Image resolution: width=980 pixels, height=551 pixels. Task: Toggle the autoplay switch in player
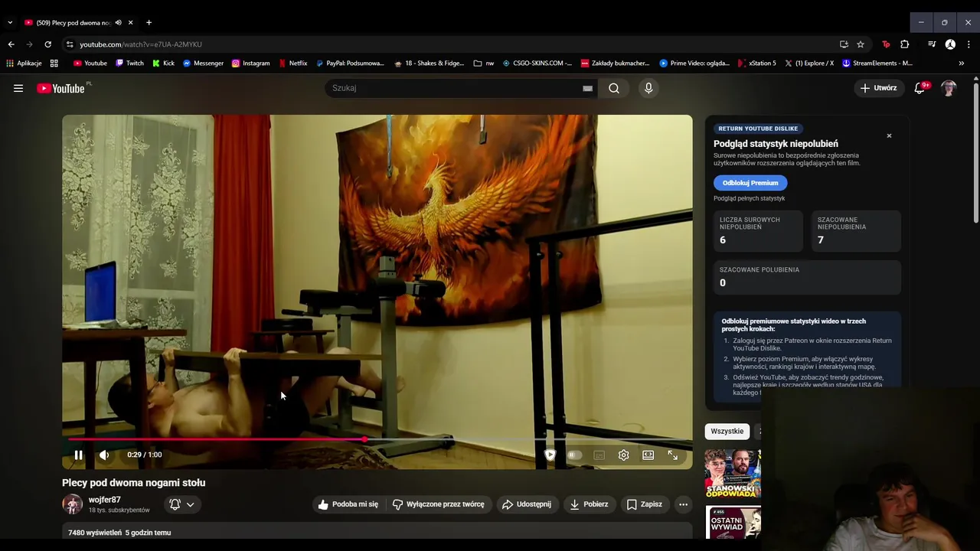(x=574, y=455)
